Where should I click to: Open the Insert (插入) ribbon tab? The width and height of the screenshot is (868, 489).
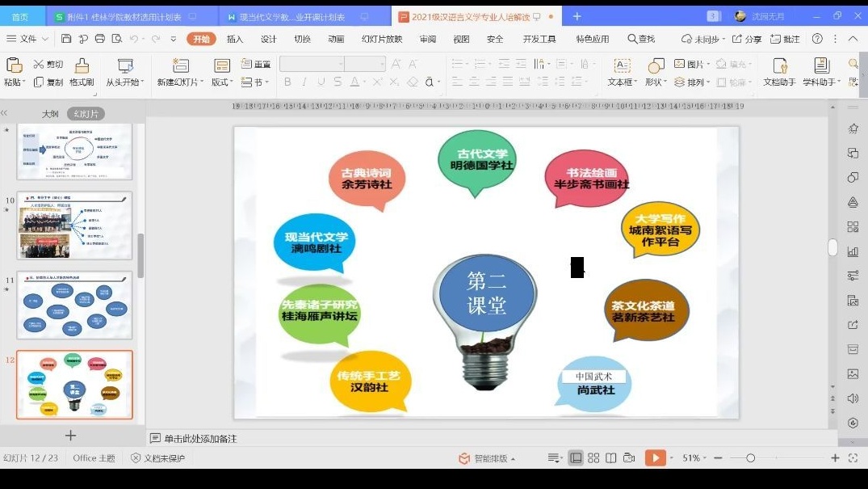(x=235, y=39)
